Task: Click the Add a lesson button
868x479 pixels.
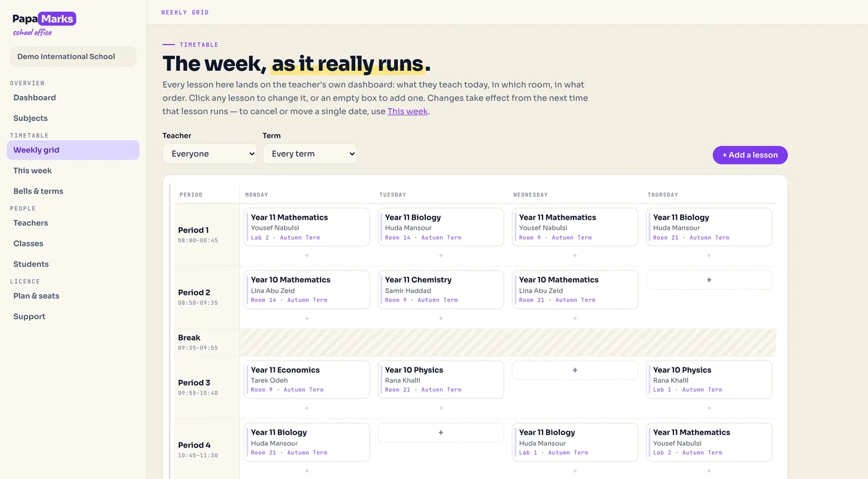Action: tap(750, 155)
